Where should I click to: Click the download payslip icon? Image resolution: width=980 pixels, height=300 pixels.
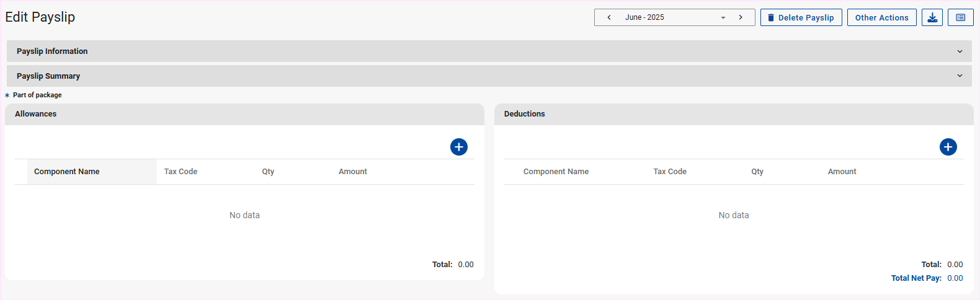[932, 17]
